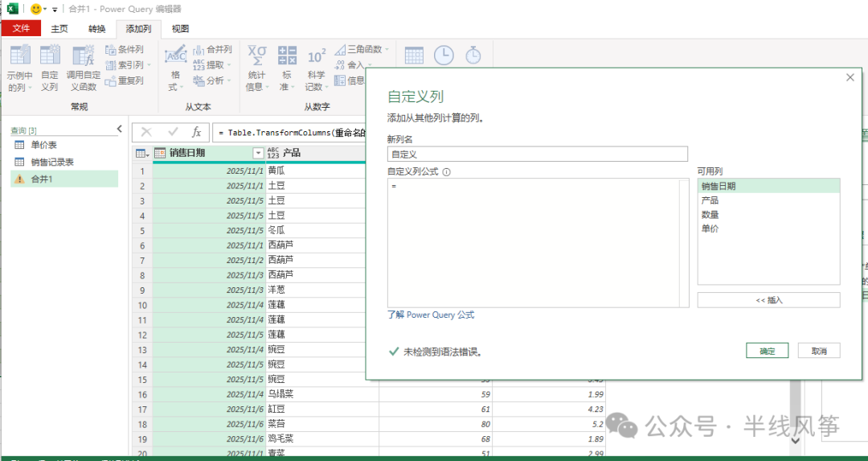Add a Conditional Column (条件列)
The image size is (868, 461).
(125, 49)
